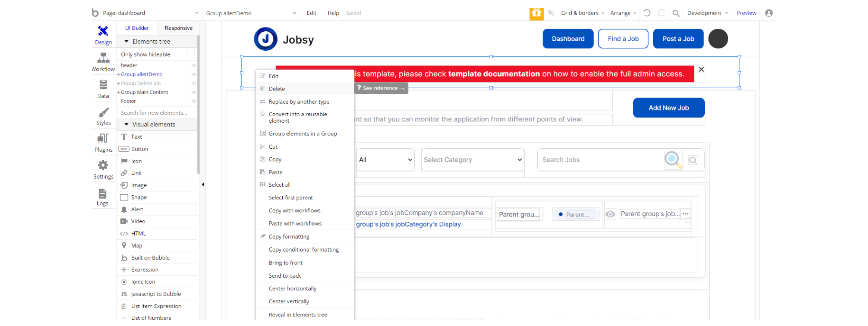Open the Select Category dropdown
The height and width of the screenshot is (326, 868).
(x=472, y=160)
